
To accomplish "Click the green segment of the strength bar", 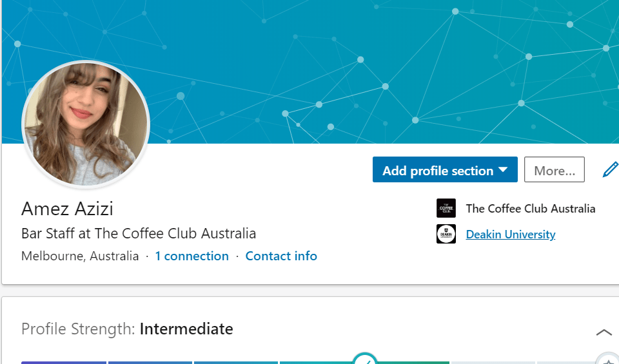I will 413,362.
